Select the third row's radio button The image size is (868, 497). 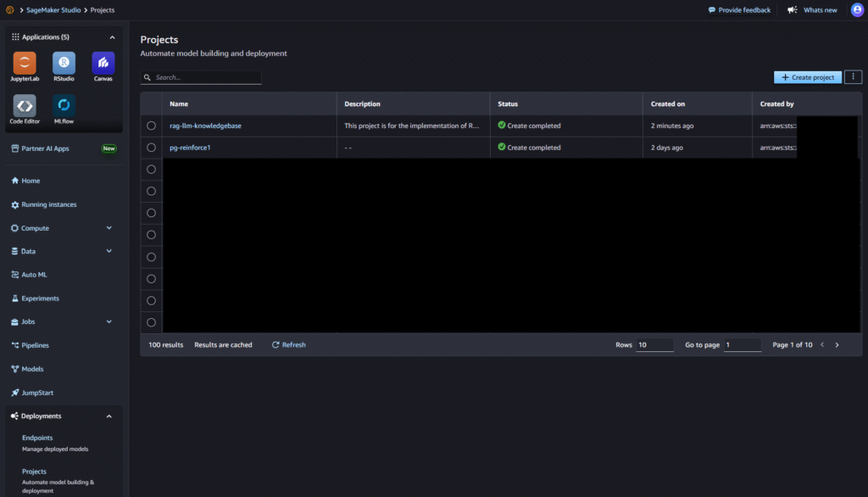click(x=151, y=170)
